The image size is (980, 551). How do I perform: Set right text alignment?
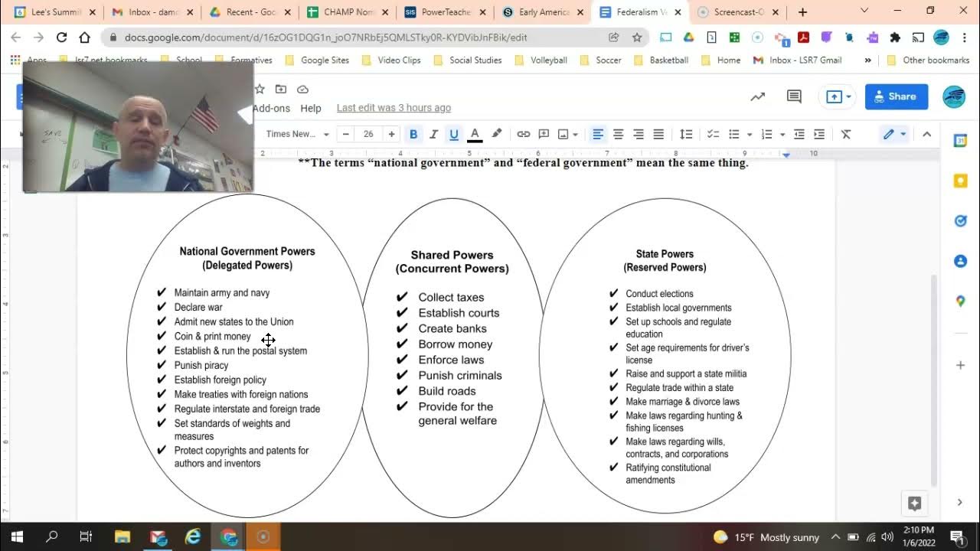pyautogui.click(x=638, y=134)
